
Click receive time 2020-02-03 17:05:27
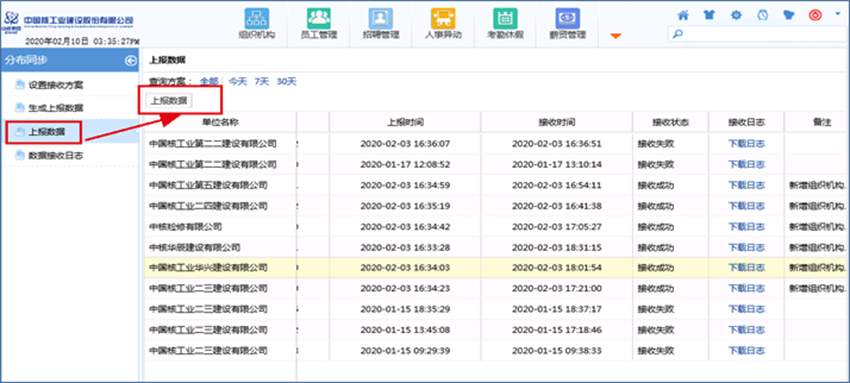click(557, 226)
